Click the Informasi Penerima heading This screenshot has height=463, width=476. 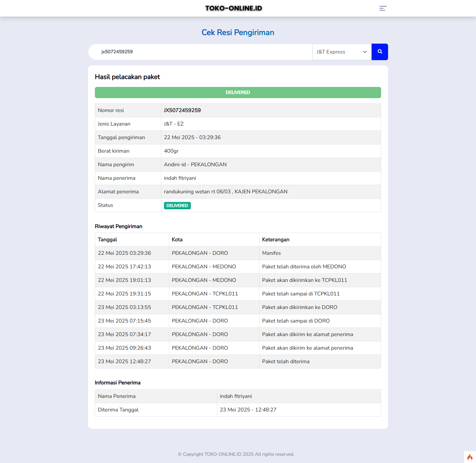118,383
